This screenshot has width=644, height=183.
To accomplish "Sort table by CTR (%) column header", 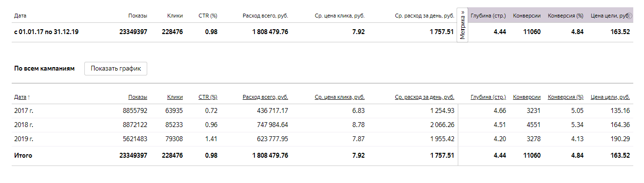I will 208,97.
